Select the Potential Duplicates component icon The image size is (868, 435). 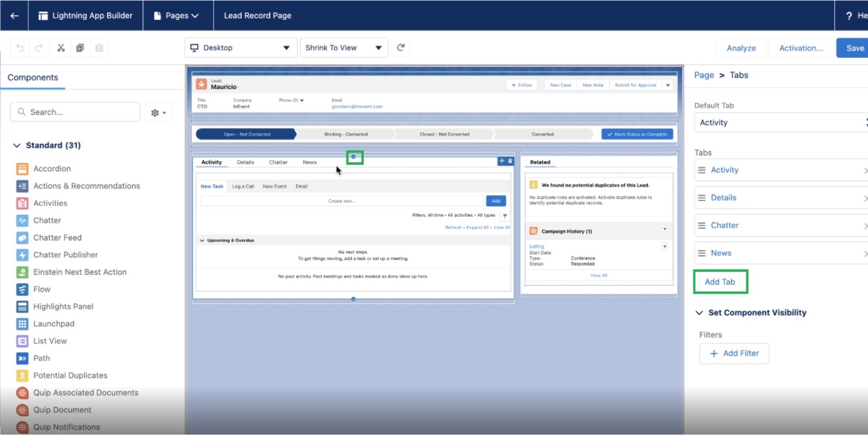(22, 375)
